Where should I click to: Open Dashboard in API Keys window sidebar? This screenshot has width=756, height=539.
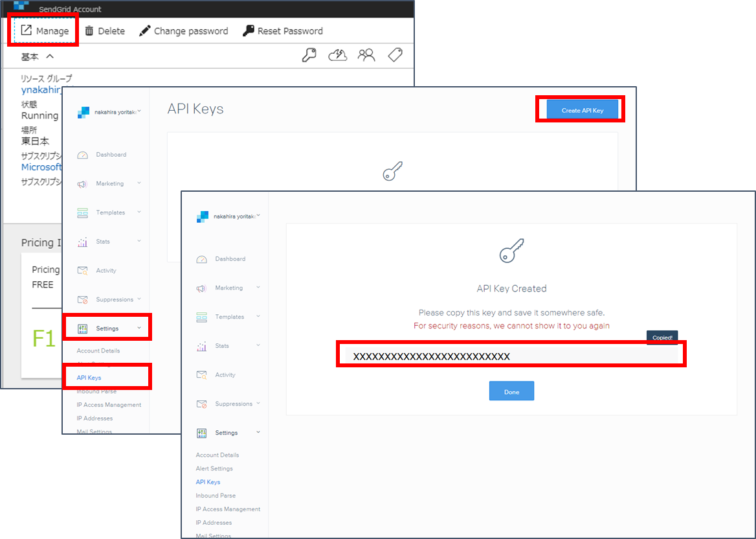coord(111,154)
